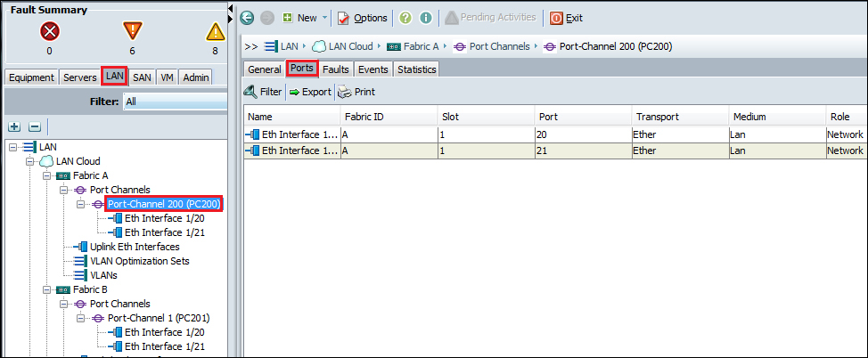Image resolution: width=868 pixels, height=358 pixels.
Task: Sort by the Transport column header
Action: coord(680,118)
